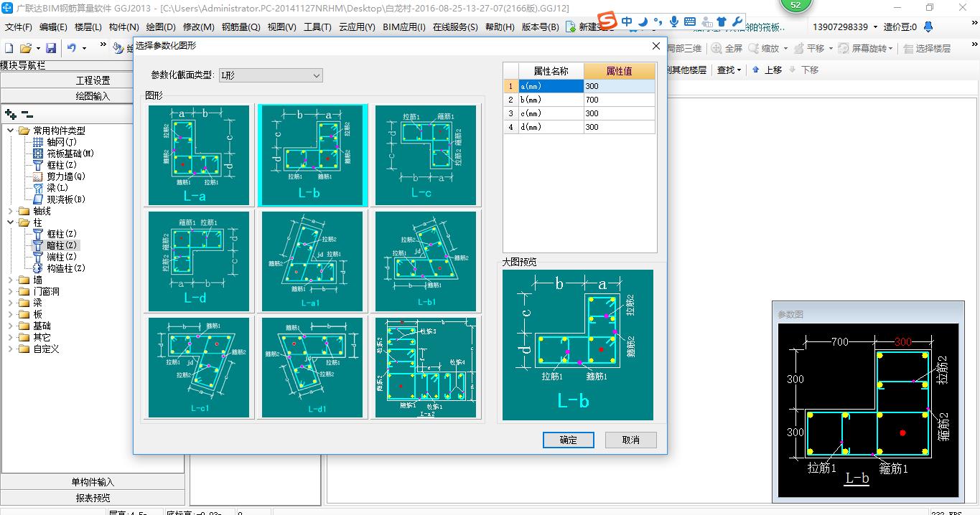Screen dimensions: 980x515
Task: Open the 编辑(E) menu
Action: click(x=53, y=27)
